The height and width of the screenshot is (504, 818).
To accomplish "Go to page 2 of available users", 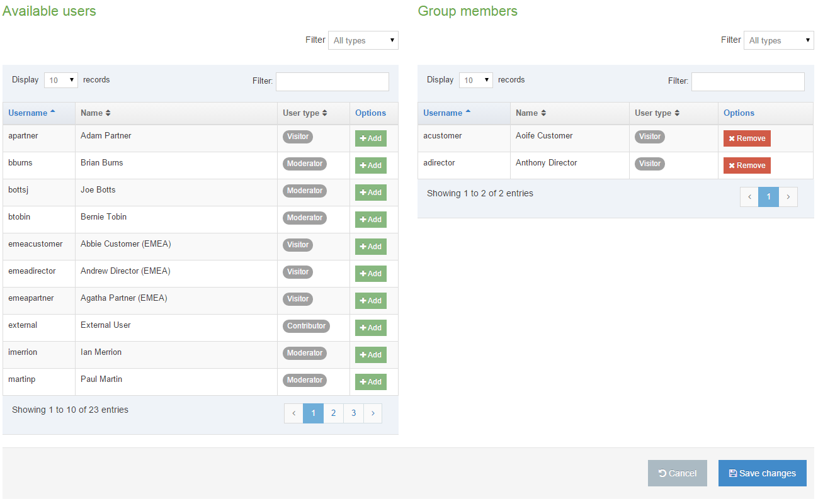I will (333, 413).
